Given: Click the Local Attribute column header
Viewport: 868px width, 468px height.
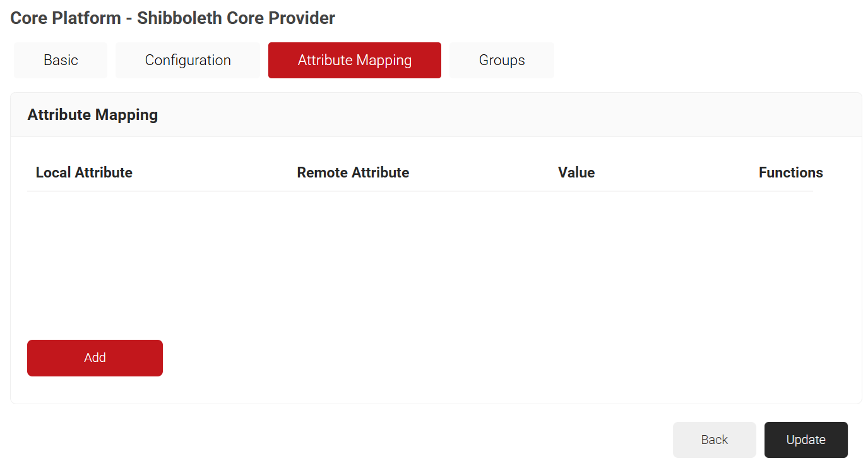Looking at the screenshot, I should click(x=84, y=173).
